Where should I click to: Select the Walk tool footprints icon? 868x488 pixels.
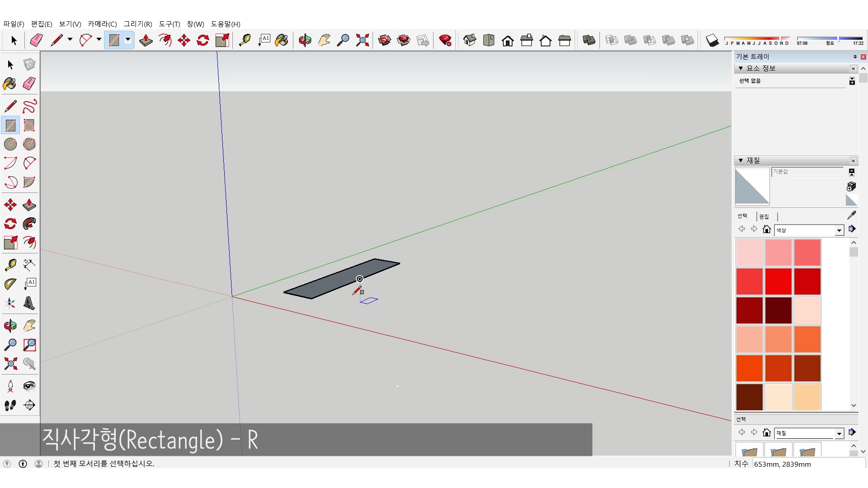pos(10,405)
